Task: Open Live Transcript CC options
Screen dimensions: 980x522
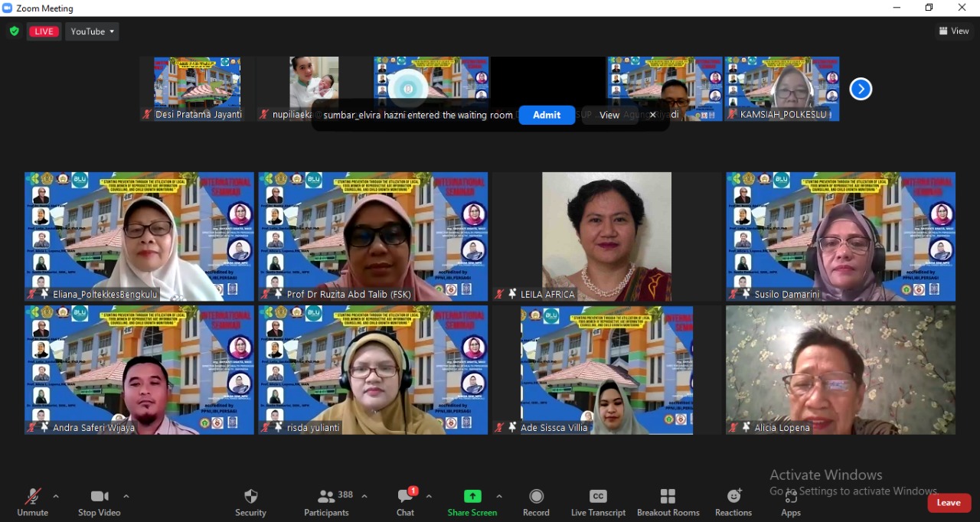Action: (598, 502)
